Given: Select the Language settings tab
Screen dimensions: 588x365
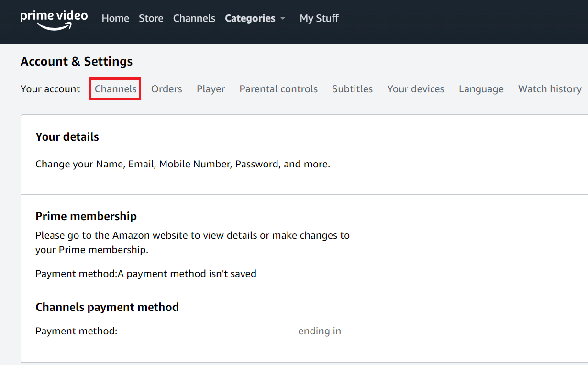Looking at the screenshot, I should (x=481, y=88).
